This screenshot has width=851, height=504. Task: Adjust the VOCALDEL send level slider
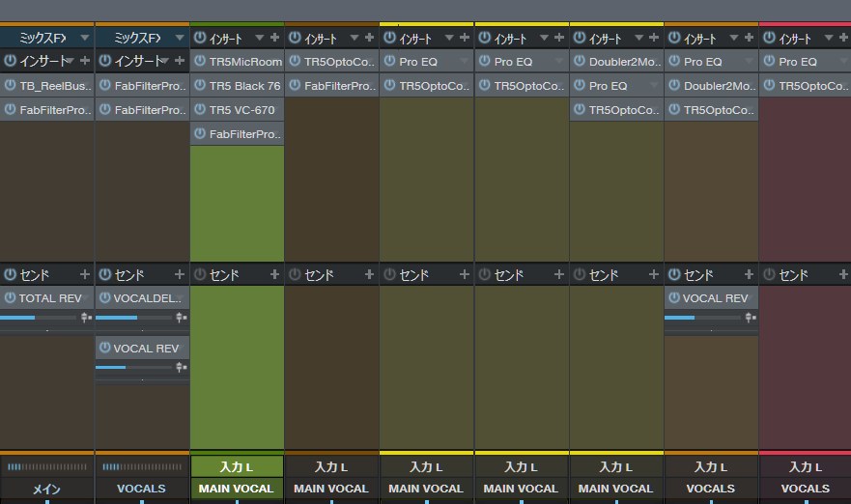point(133,318)
